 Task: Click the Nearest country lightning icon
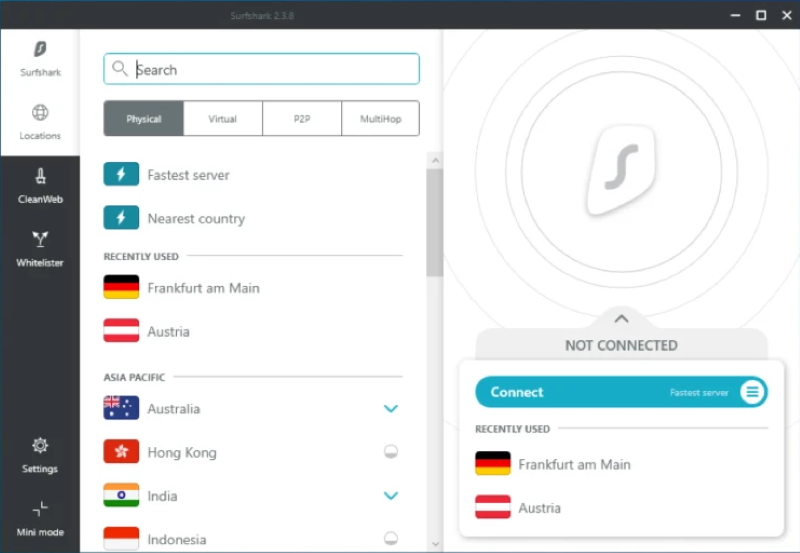(121, 218)
